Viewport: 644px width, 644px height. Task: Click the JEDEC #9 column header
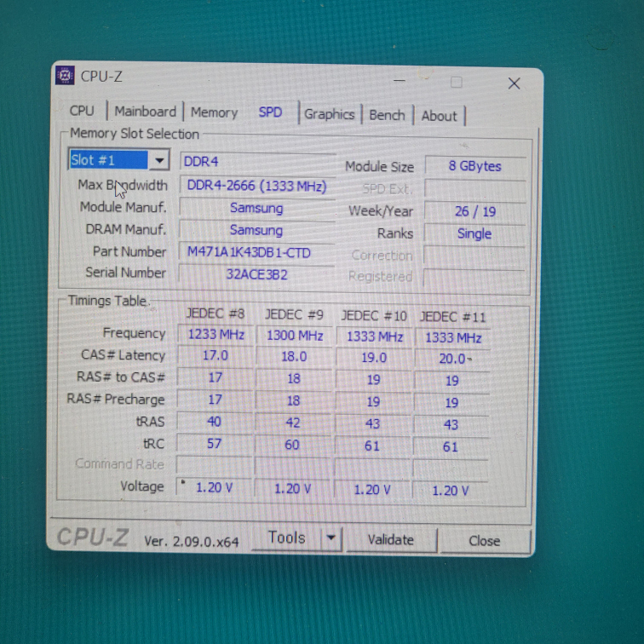[294, 315]
